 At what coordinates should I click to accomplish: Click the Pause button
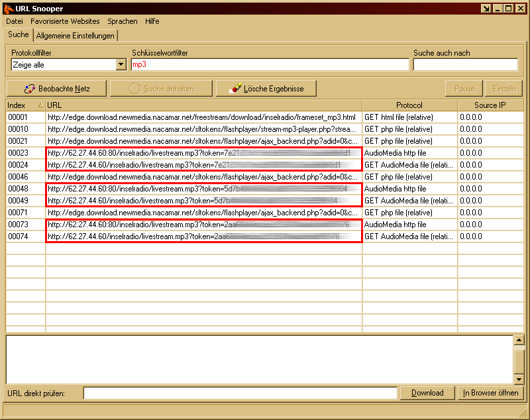pyautogui.click(x=464, y=89)
